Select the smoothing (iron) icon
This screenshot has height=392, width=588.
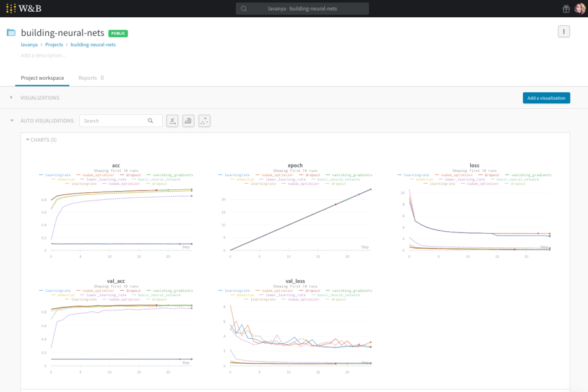(x=188, y=121)
